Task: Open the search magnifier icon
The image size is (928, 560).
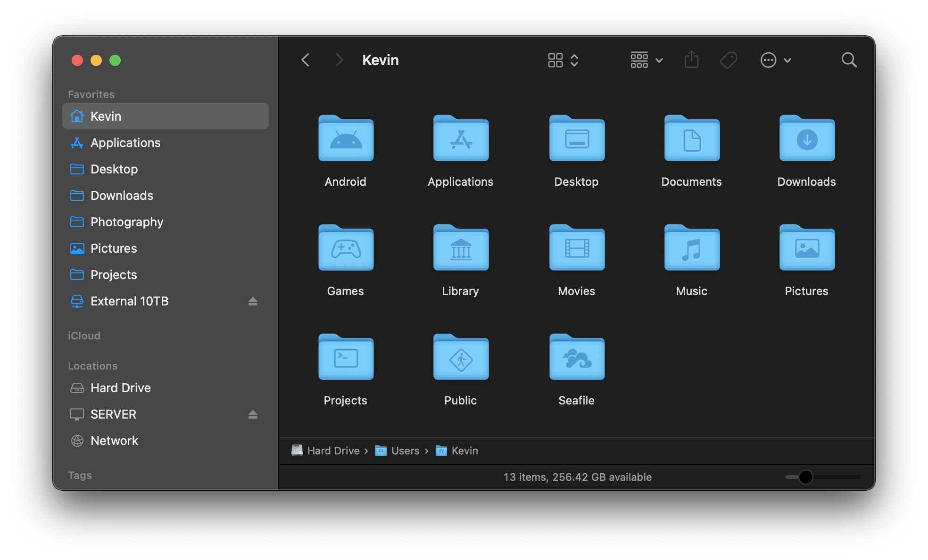Action: (x=849, y=60)
